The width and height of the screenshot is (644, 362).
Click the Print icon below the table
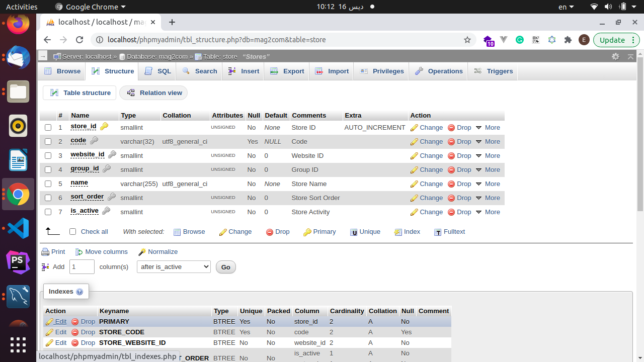coord(46,252)
